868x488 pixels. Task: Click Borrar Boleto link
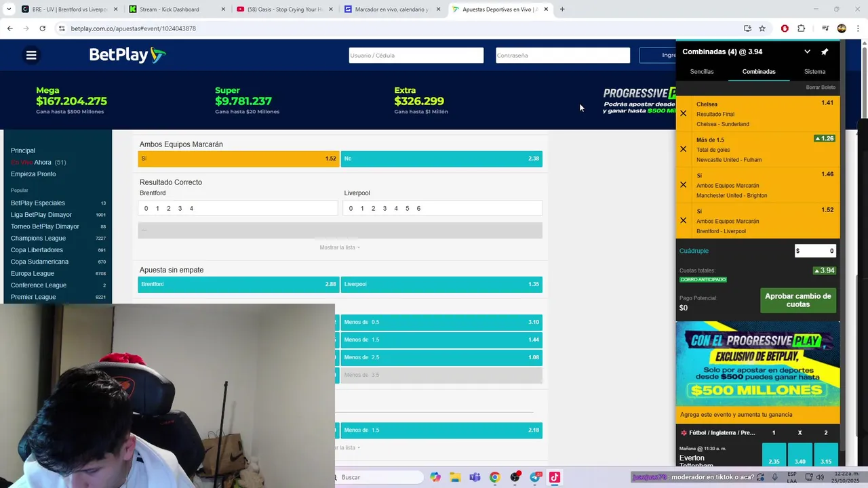[821, 87]
